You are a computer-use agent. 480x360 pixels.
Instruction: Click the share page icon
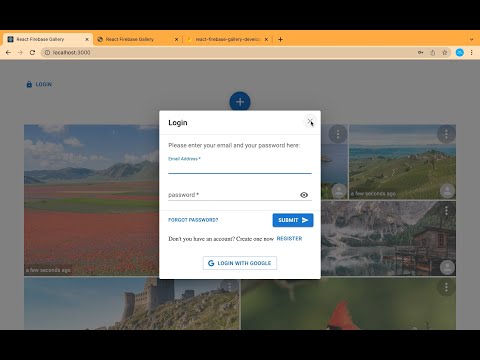(x=433, y=52)
